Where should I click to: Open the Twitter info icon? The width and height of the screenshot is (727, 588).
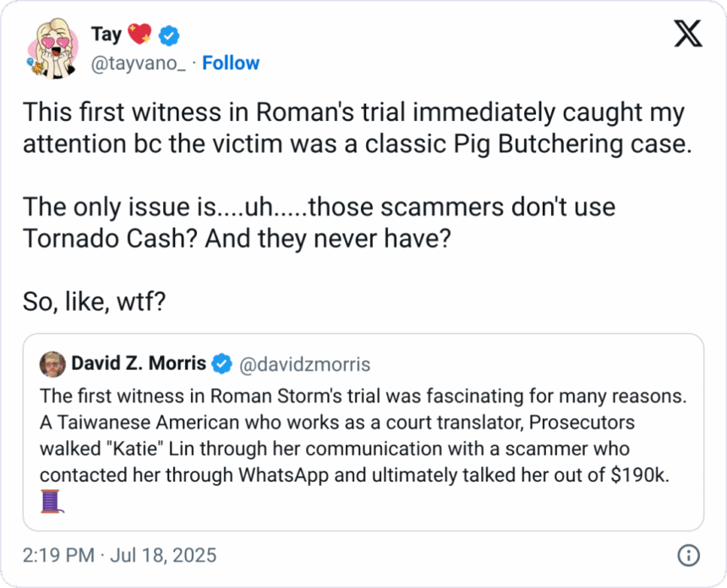coord(688,555)
